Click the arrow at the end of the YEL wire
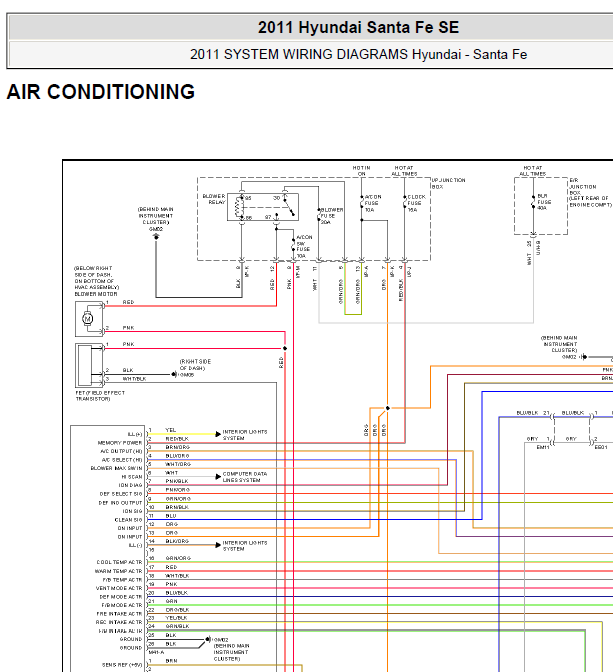 [x=218, y=434]
